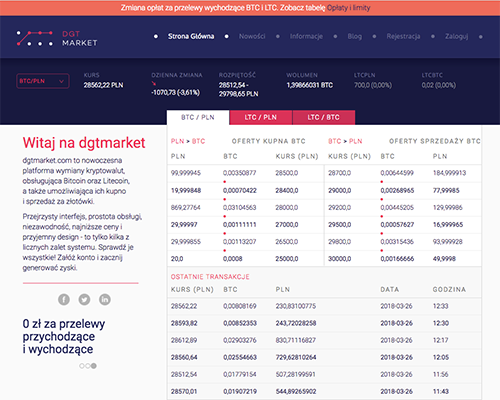Open the Facebook social icon
This screenshot has height=400, width=500.
pos(64,299)
